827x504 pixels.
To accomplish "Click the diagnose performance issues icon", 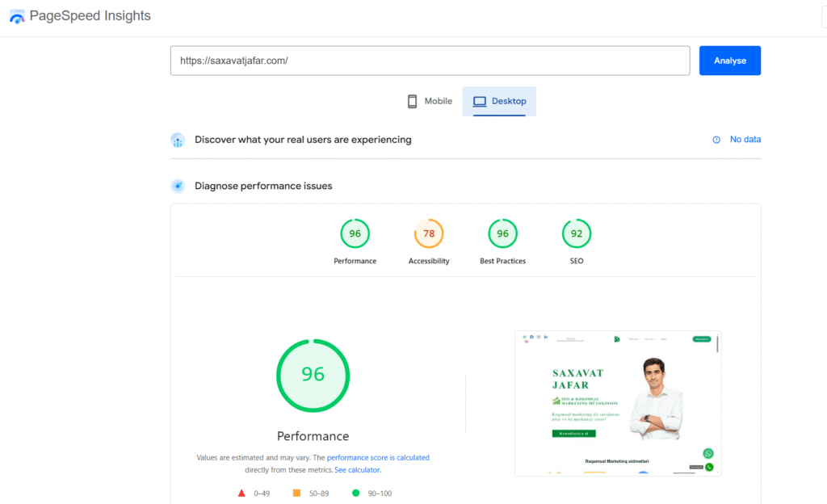I will point(178,186).
